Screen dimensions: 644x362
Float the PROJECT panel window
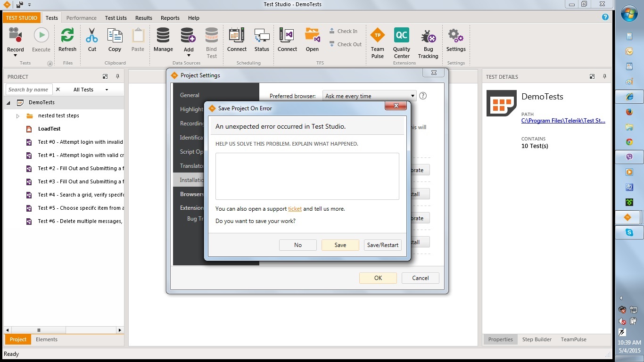click(105, 76)
